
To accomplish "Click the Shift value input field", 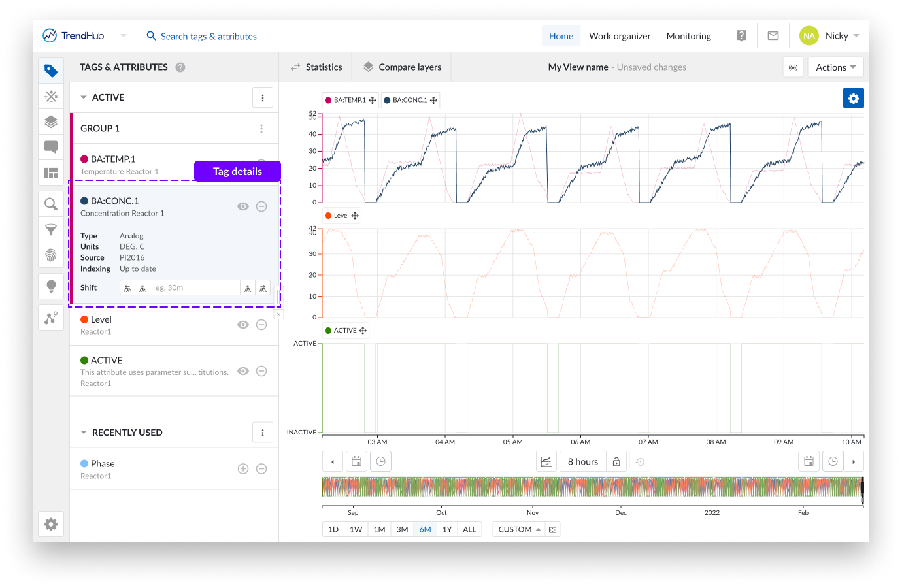I will coord(195,288).
